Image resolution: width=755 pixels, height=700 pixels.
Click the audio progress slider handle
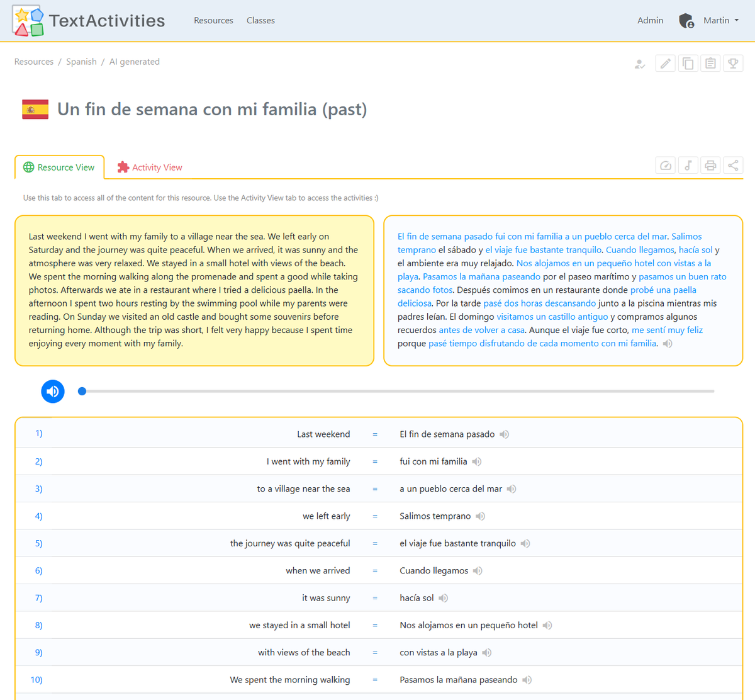click(82, 392)
